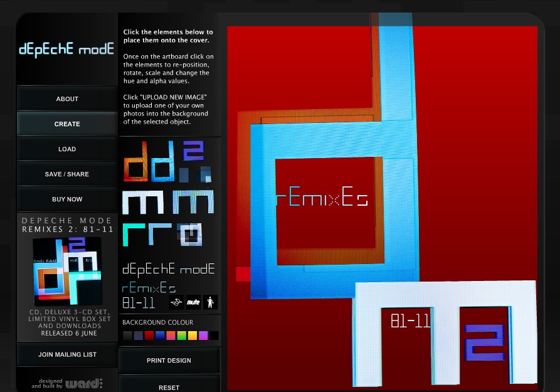Set background to green swatch
The height and width of the screenshot is (392, 560).
[182, 335]
